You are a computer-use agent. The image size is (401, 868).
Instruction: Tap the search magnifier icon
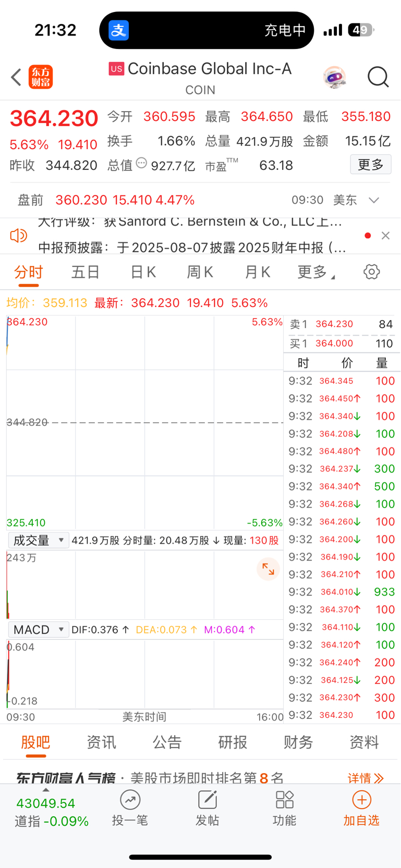tap(378, 77)
